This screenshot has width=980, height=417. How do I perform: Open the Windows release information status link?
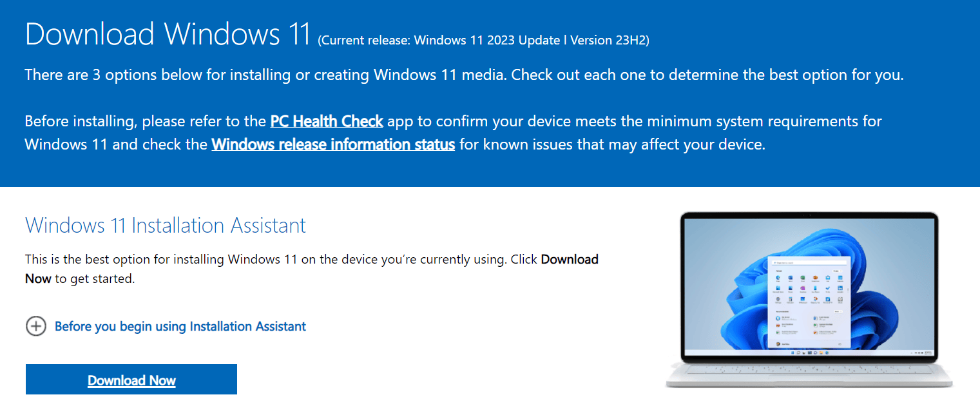click(332, 144)
